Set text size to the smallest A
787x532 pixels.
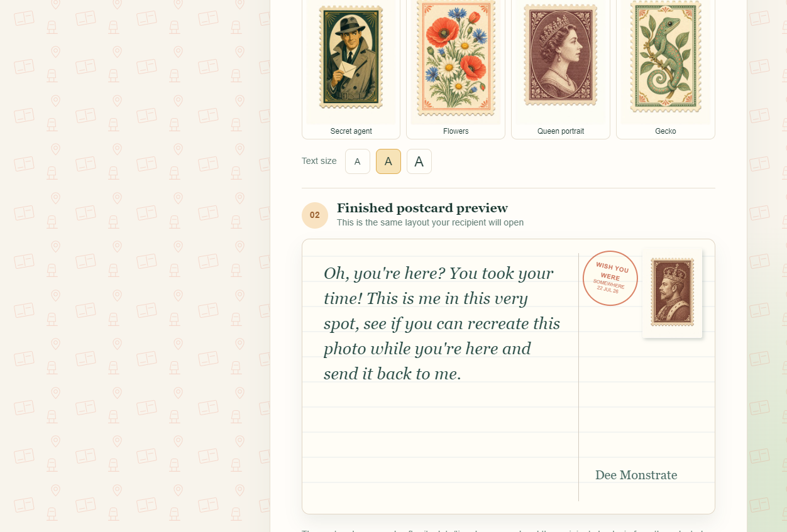[x=358, y=161]
